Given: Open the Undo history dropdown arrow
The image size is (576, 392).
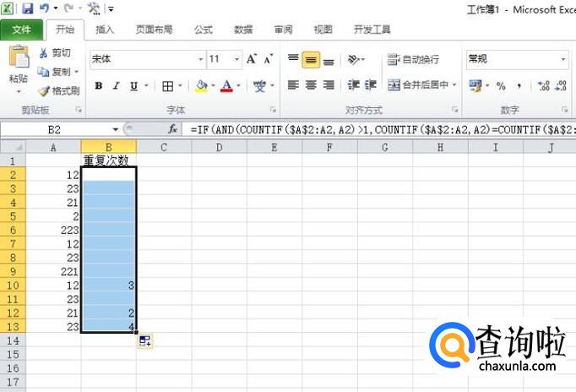Looking at the screenshot, I should pos(56,8).
